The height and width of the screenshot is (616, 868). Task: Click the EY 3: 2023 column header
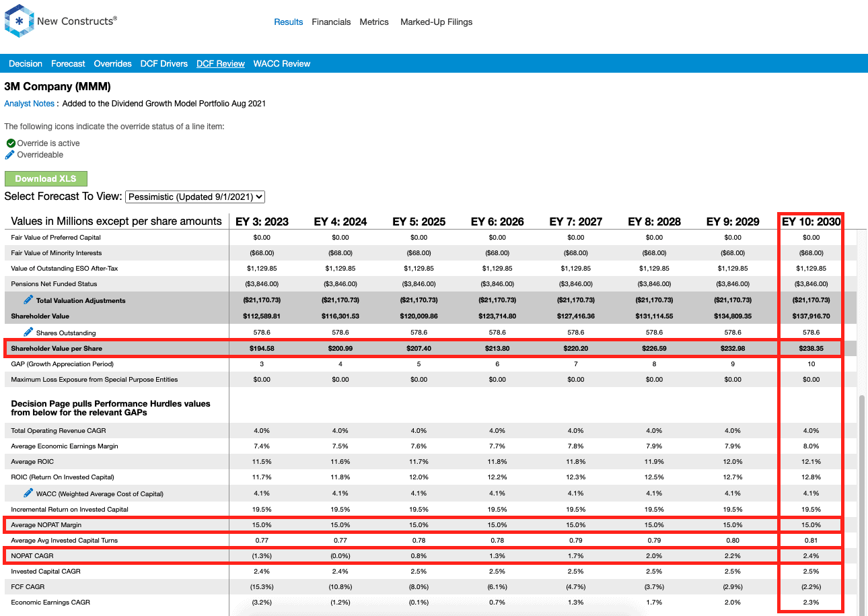(262, 221)
